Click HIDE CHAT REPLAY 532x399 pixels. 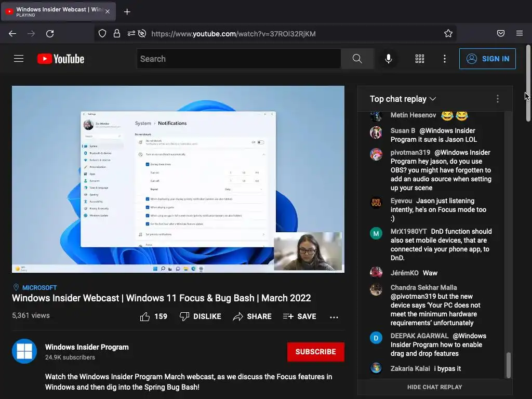click(x=435, y=387)
